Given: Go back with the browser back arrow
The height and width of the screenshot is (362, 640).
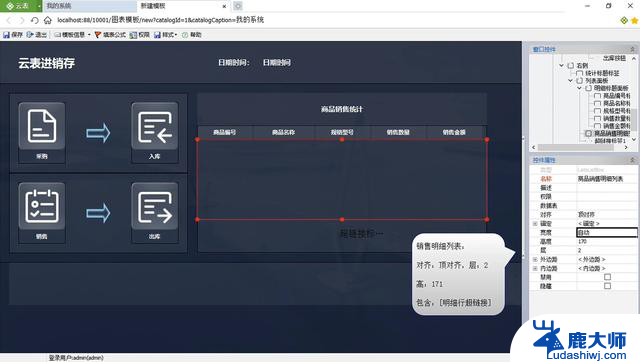Looking at the screenshot, I should click(x=9, y=20).
